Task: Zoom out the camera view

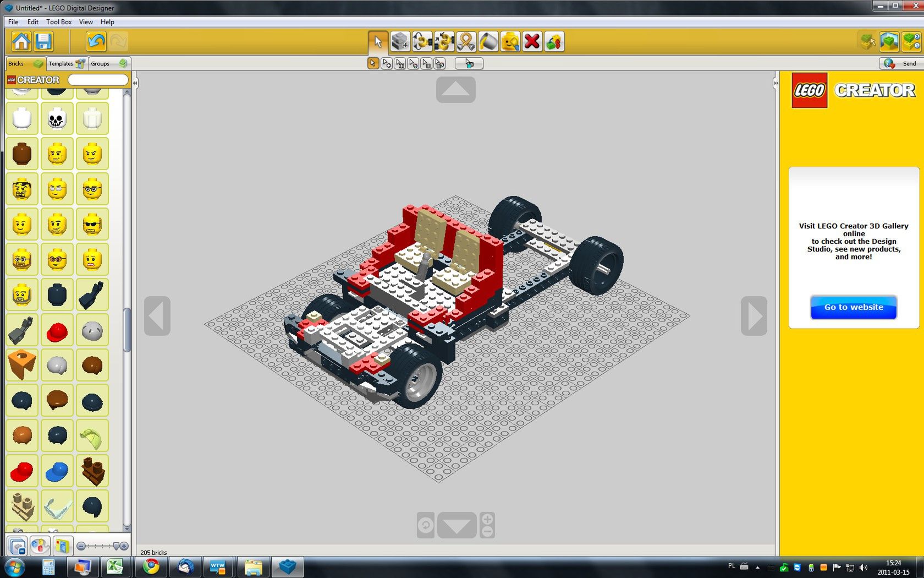Action: point(487,532)
